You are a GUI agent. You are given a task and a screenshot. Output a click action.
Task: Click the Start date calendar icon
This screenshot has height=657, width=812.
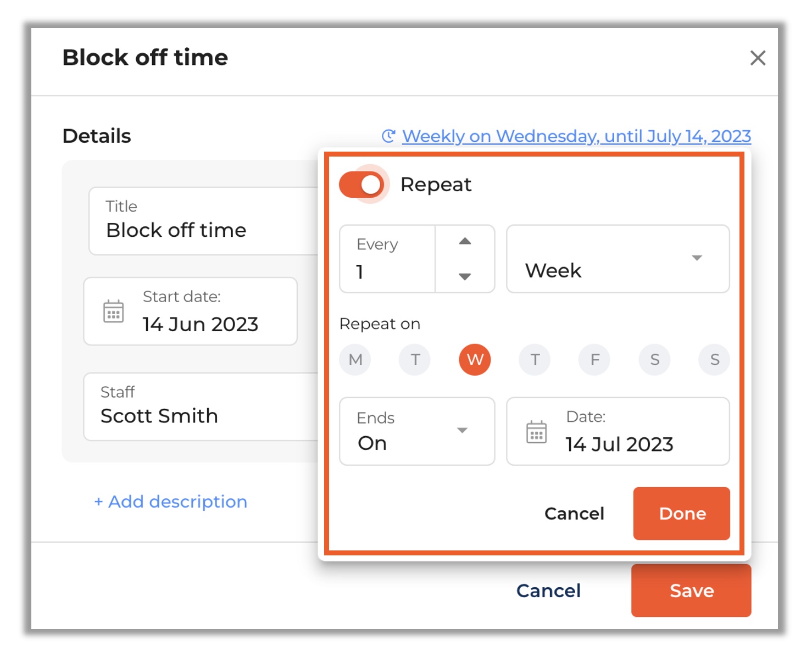(114, 311)
